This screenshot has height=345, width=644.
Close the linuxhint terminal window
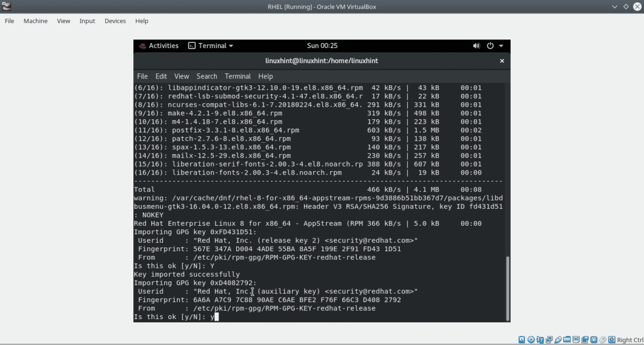click(x=502, y=61)
